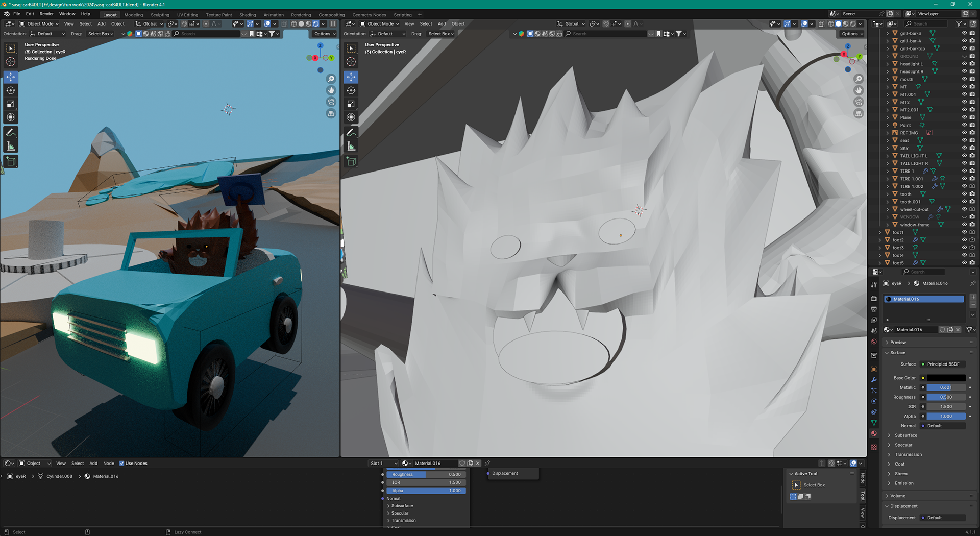Select the Cursor tool in left viewport
The image size is (980, 536).
[x=11, y=62]
